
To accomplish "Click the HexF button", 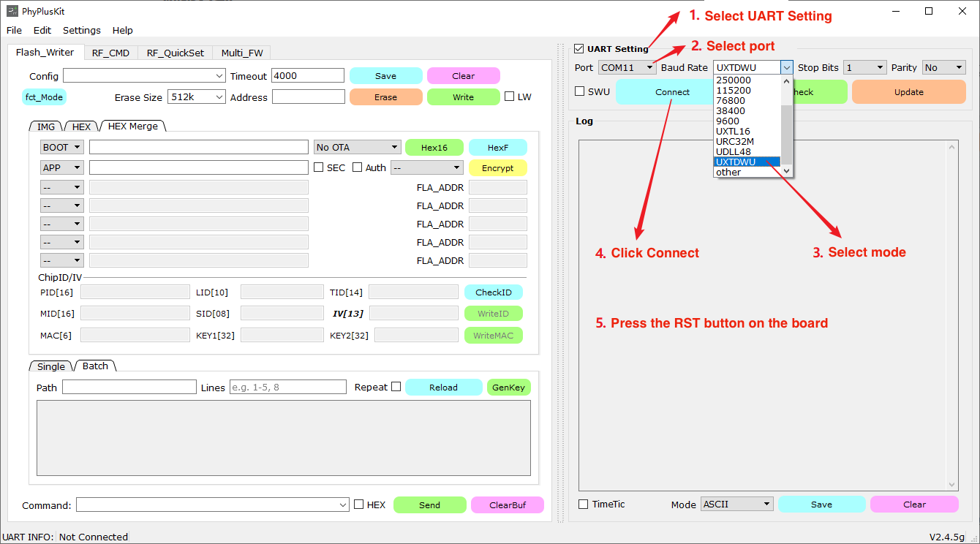I will point(497,147).
